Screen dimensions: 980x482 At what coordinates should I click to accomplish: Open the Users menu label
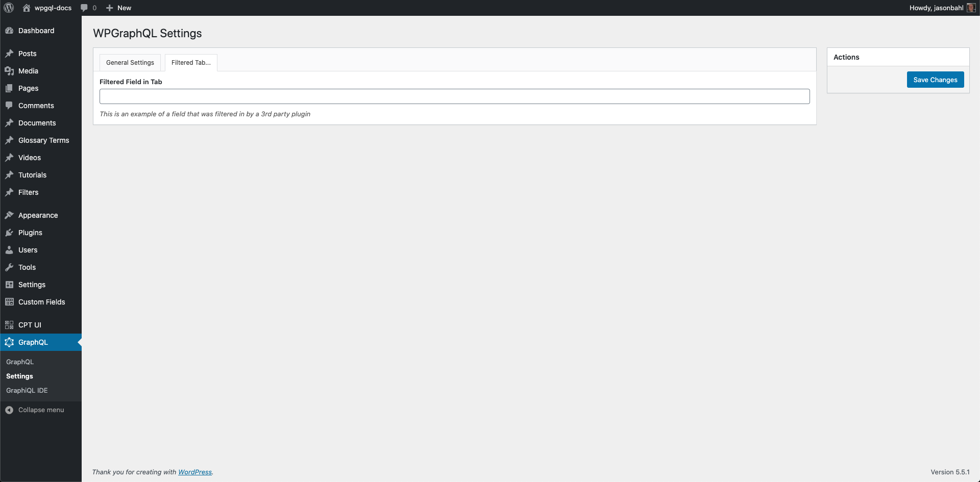pos(28,250)
